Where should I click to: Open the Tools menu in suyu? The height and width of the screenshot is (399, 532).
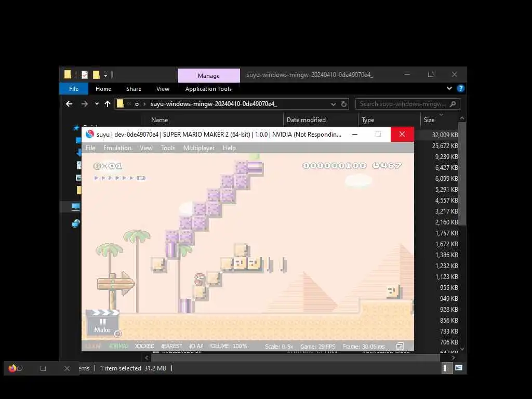click(x=168, y=148)
